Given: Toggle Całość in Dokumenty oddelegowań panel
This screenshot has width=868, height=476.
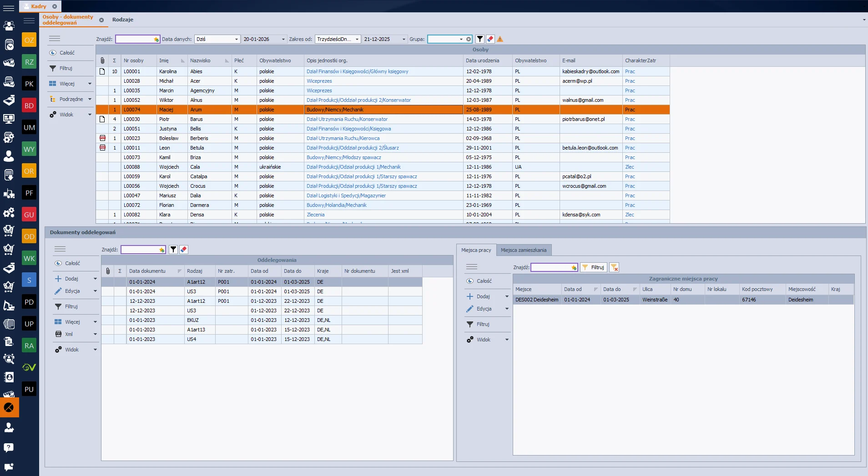Looking at the screenshot, I should tap(72, 263).
